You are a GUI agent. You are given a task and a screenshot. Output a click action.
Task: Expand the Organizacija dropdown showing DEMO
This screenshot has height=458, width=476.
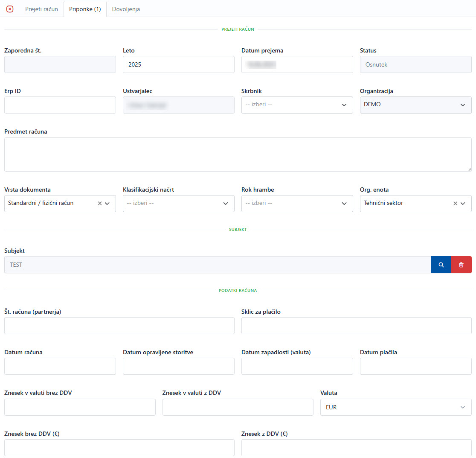click(x=415, y=105)
